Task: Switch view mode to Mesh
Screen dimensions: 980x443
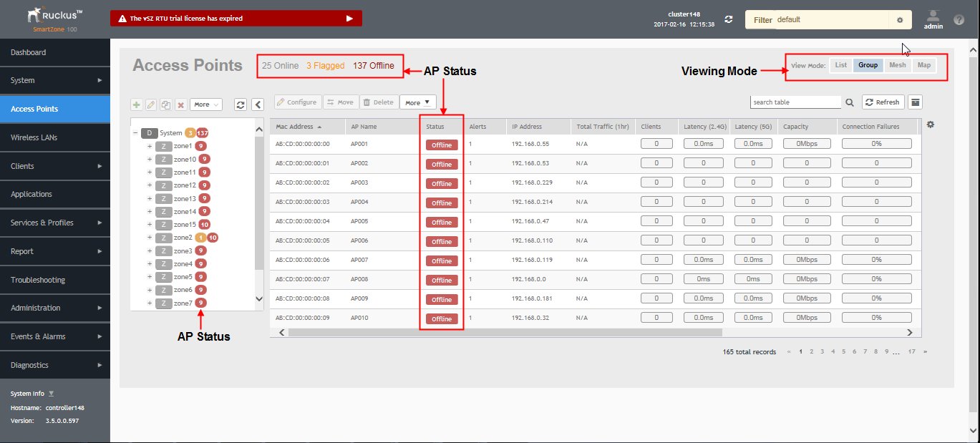Action: pos(898,65)
